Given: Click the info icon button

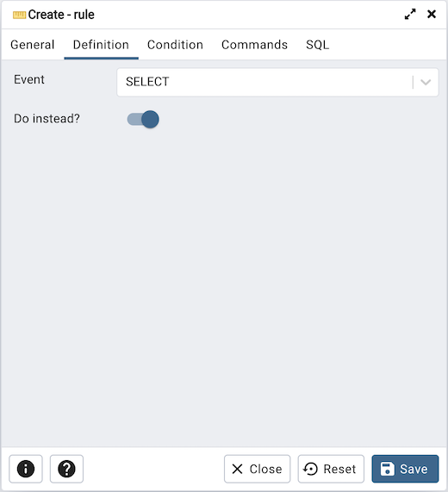Looking at the screenshot, I should pos(25,469).
